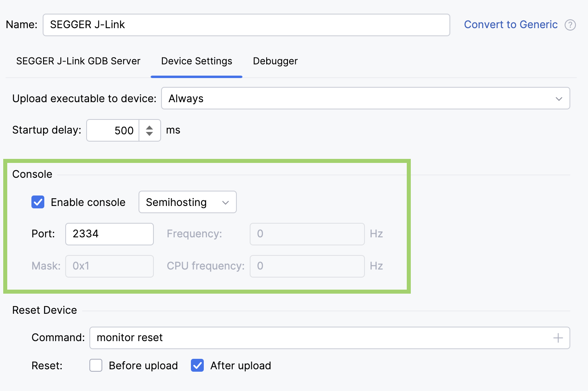Click the help icon beside Convert to Generic
Screen dimensions: 588x391
pos(571,25)
